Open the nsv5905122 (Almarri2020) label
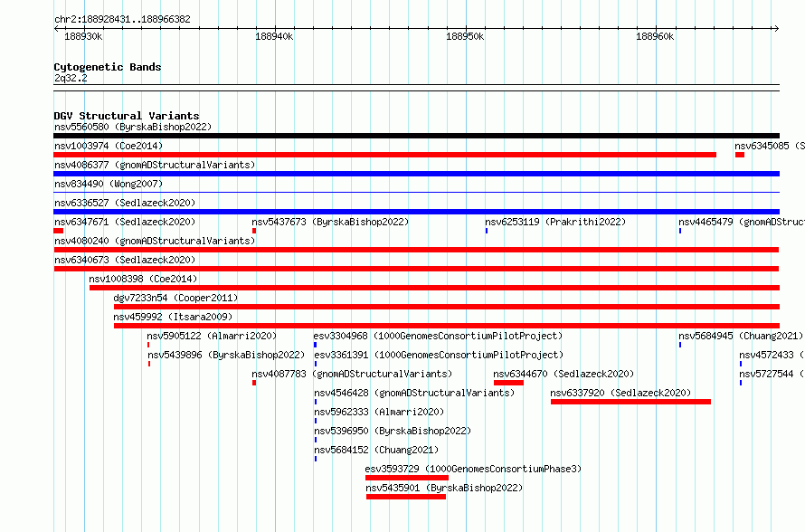This screenshot has height=532, width=805. tap(212, 336)
